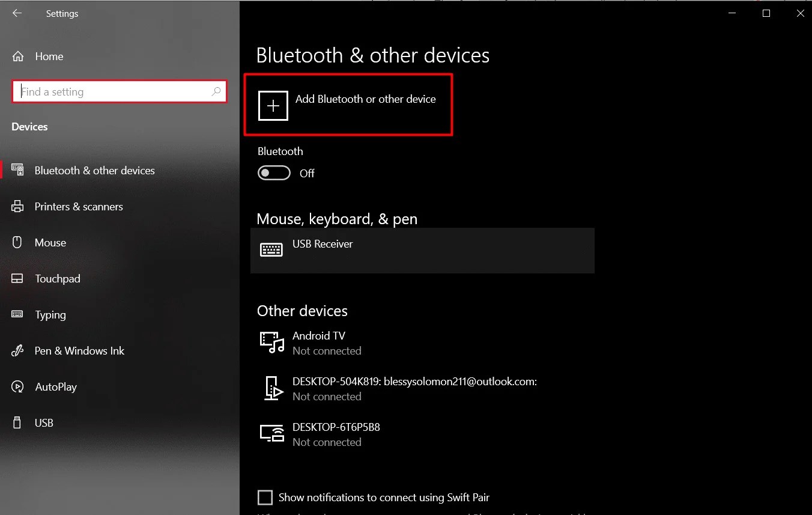Toggle Bluetooth on
Screen dimensions: 812x515
pyautogui.click(x=274, y=172)
